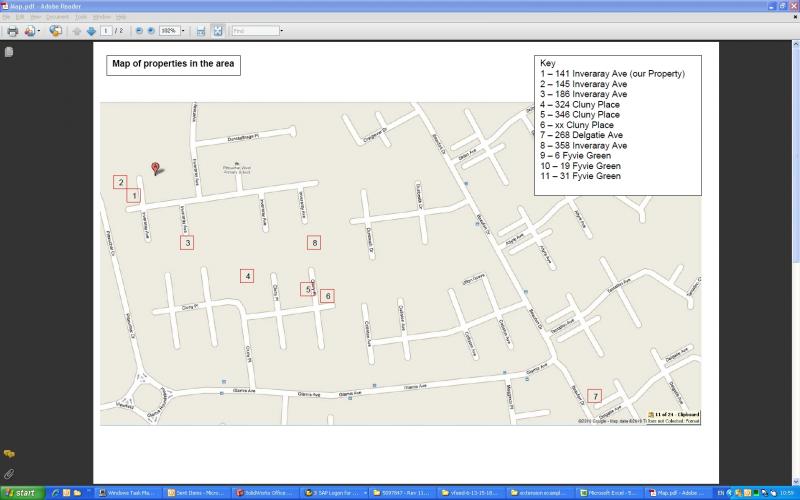
Task: Open the File menu
Action: [x=7, y=17]
